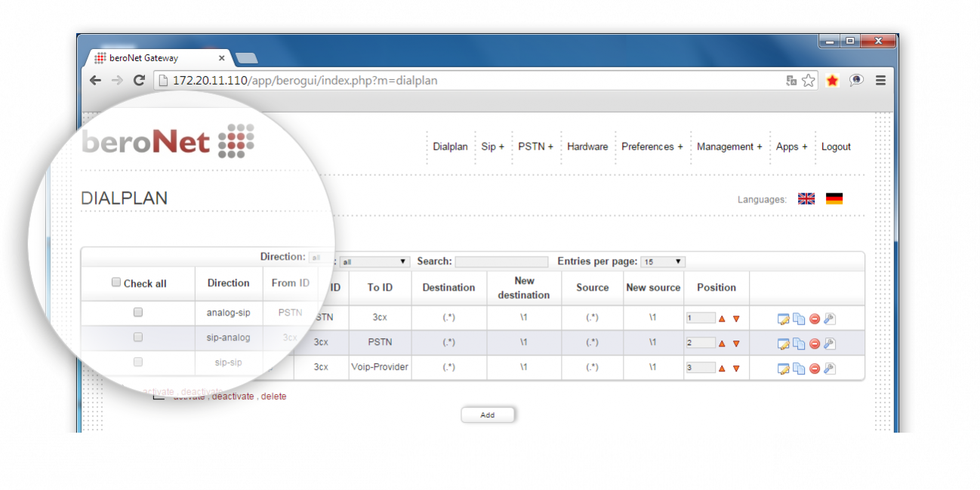Select the sip-analog row checkbox
The image size is (980, 490).
click(137, 337)
